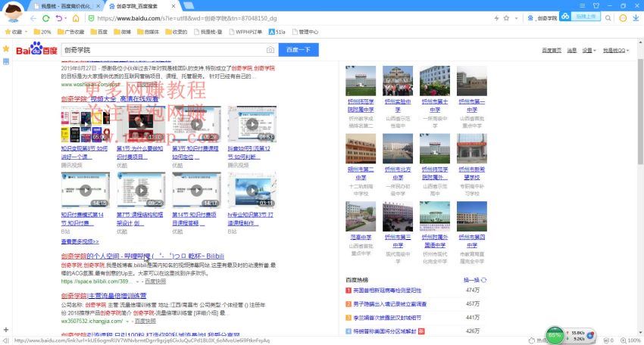Click the blue cloud upload icon
The height and width of the screenshot is (345, 644).
pyautogui.click(x=565, y=17)
